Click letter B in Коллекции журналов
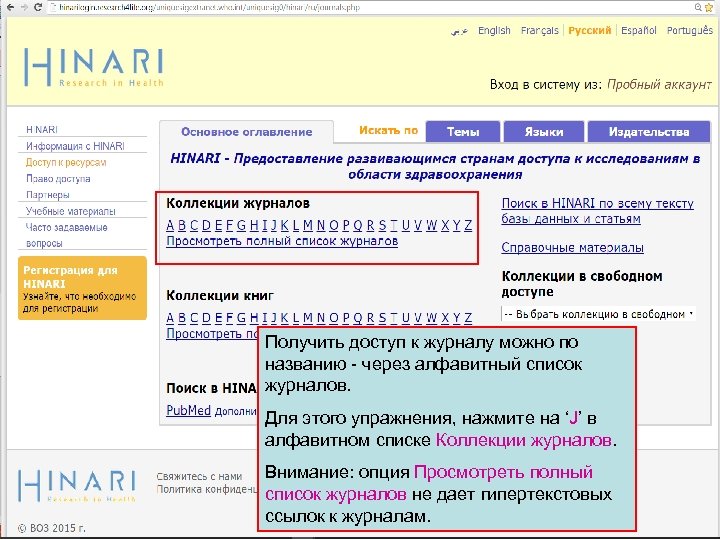 [182, 225]
